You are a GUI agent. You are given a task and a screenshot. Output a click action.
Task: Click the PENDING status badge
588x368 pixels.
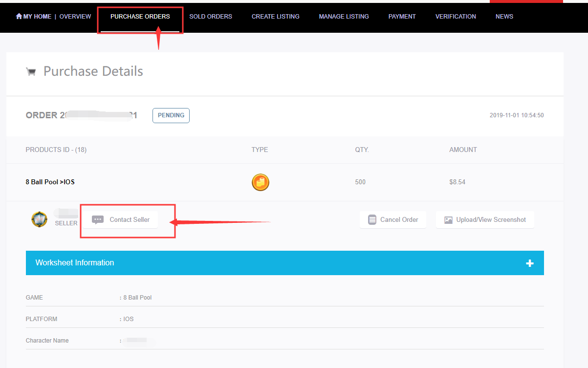click(171, 115)
